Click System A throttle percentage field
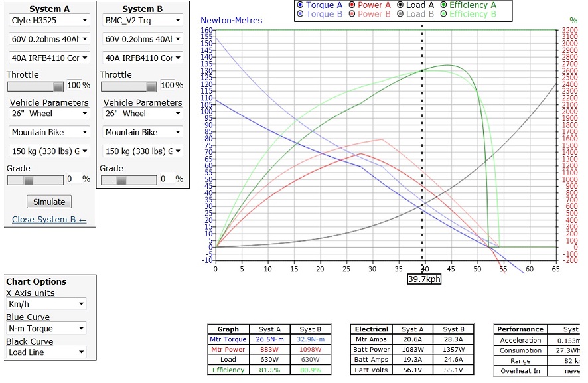This screenshot has height=383, width=588. (73, 86)
